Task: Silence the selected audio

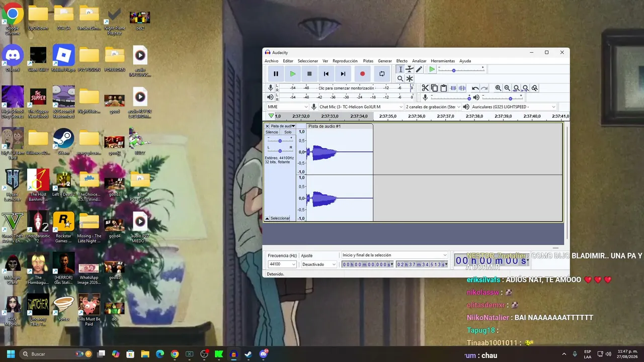Action: (462, 88)
